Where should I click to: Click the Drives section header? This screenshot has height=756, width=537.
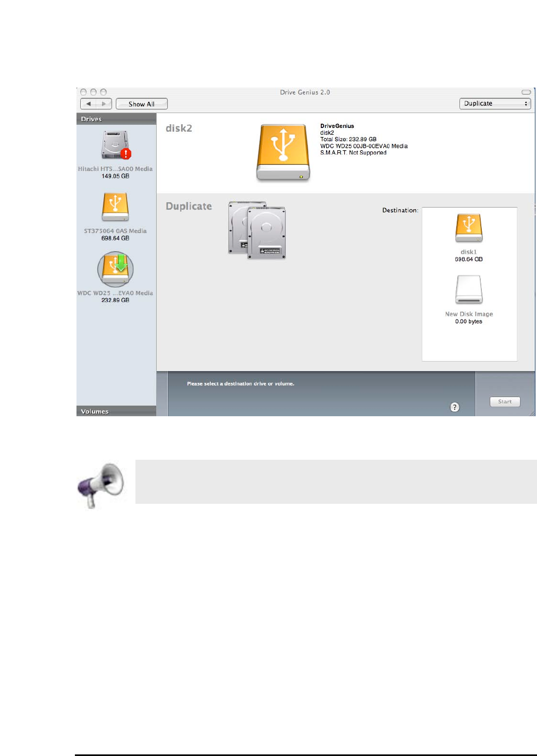pyautogui.click(x=116, y=119)
